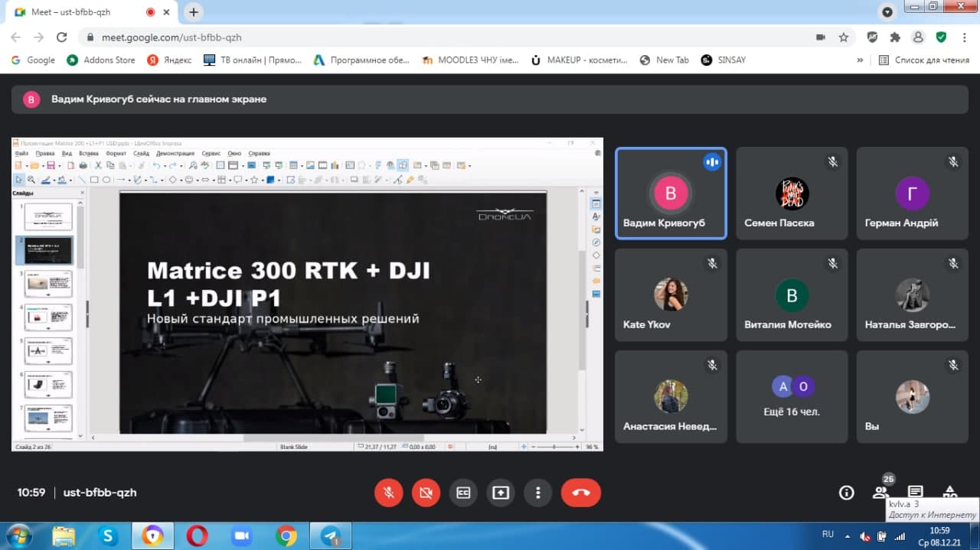Open Zoom from the taskbar
Screen dimensions: 980x550
click(x=242, y=535)
